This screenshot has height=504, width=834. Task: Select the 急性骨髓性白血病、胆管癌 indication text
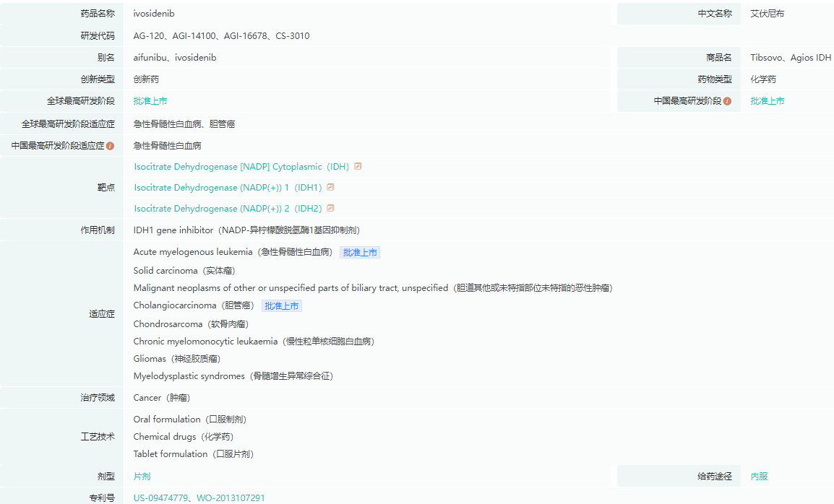pyautogui.click(x=184, y=124)
